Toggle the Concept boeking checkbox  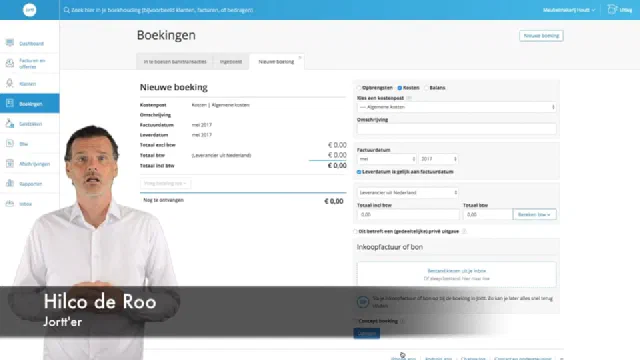pyautogui.click(x=356, y=321)
